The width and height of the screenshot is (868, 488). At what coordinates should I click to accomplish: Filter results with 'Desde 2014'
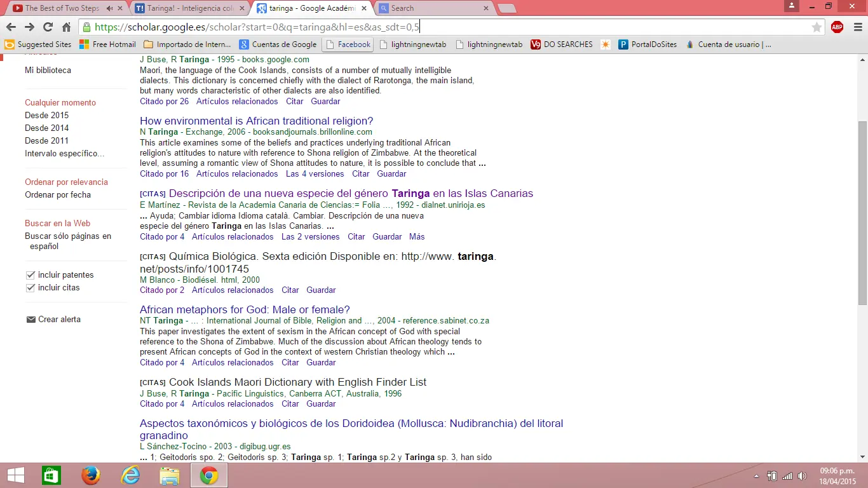(x=47, y=128)
